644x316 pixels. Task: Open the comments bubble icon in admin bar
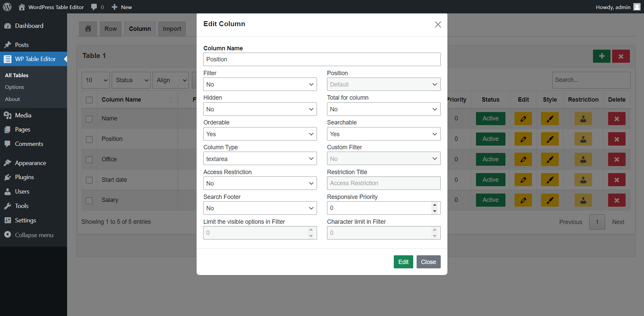click(97, 7)
